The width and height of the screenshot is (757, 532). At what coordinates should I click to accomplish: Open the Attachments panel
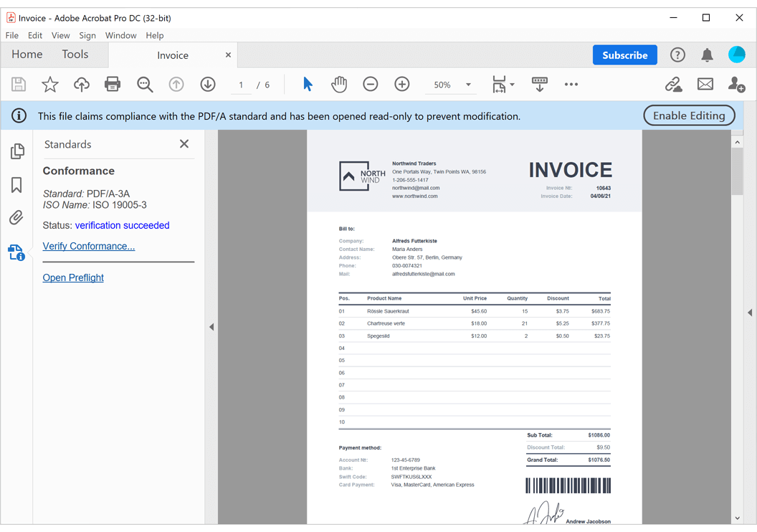pyautogui.click(x=17, y=218)
